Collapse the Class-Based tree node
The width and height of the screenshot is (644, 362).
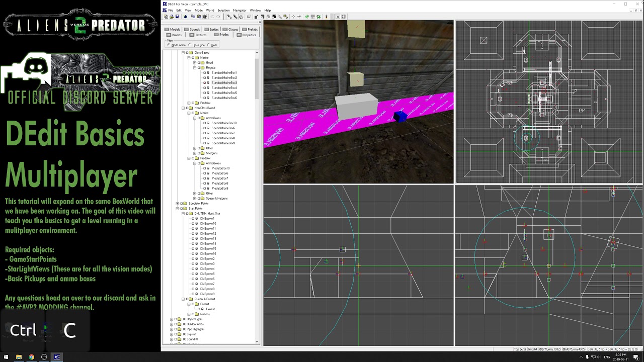183,52
